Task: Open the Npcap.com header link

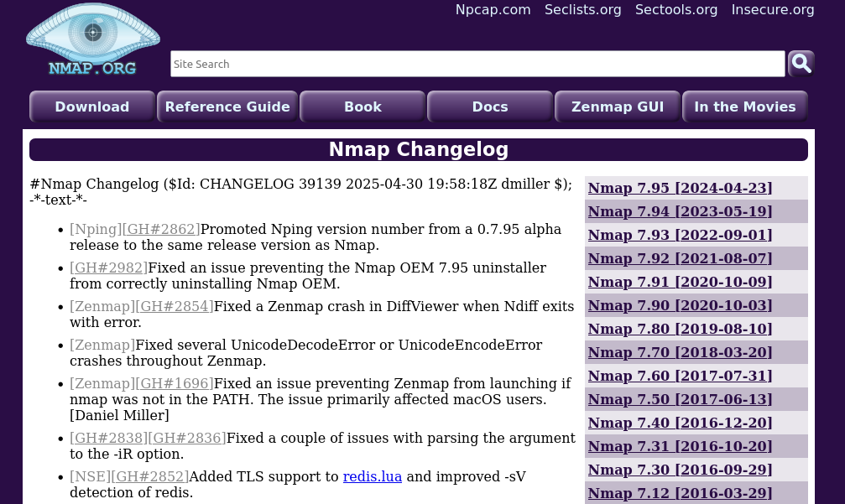Action: click(x=493, y=10)
